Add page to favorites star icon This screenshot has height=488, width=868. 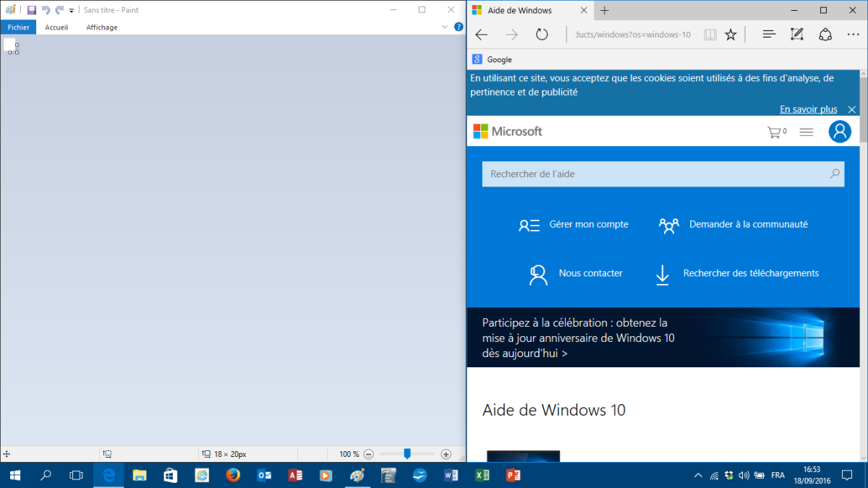(x=731, y=35)
